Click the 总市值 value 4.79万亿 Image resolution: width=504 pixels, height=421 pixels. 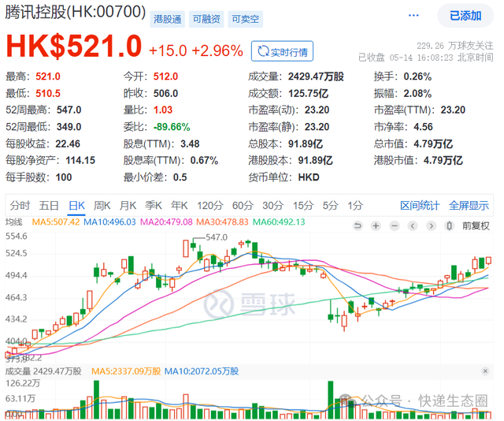tap(433, 143)
